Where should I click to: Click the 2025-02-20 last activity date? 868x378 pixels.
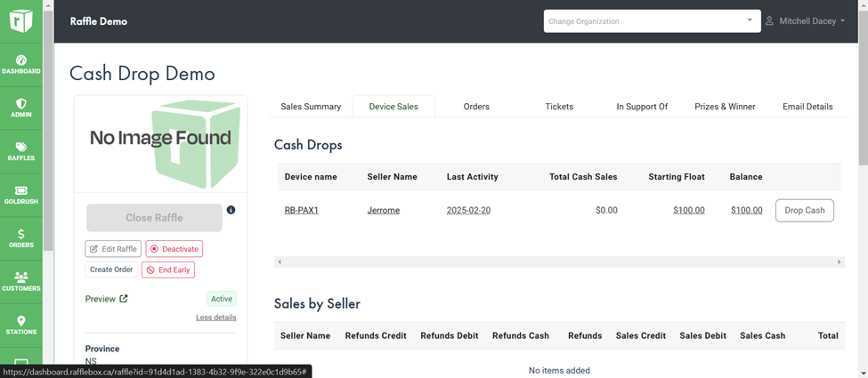468,210
